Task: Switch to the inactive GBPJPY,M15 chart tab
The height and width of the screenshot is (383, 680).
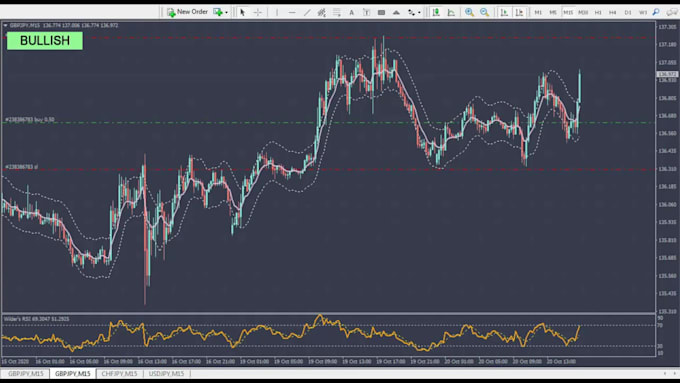Action: pos(25,373)
